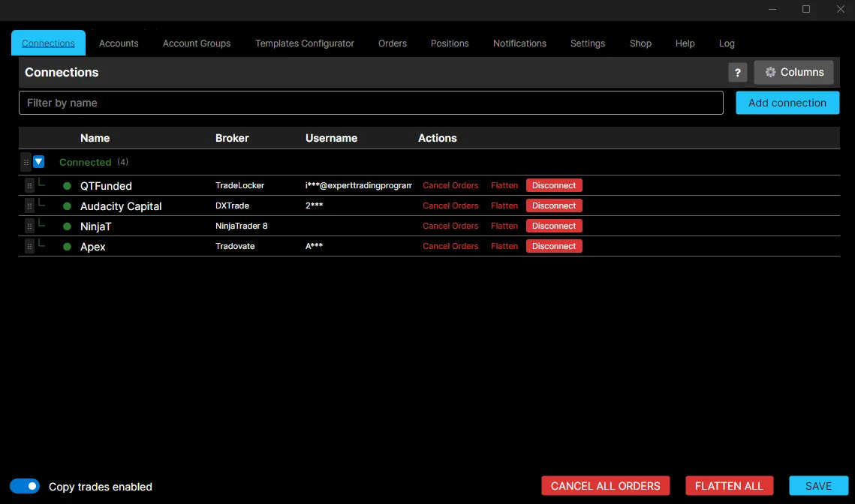Go to the Shop tab

(x=640, y=43)
